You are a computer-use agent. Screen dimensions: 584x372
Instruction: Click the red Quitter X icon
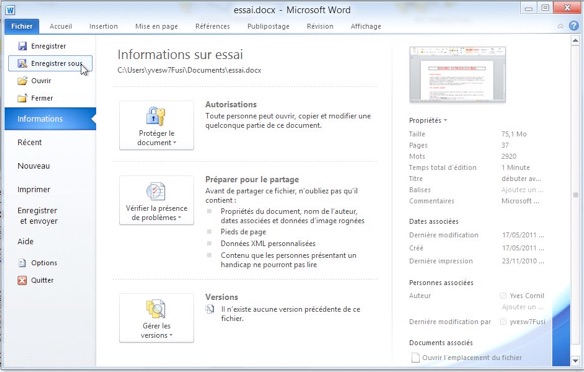point(22,280)
